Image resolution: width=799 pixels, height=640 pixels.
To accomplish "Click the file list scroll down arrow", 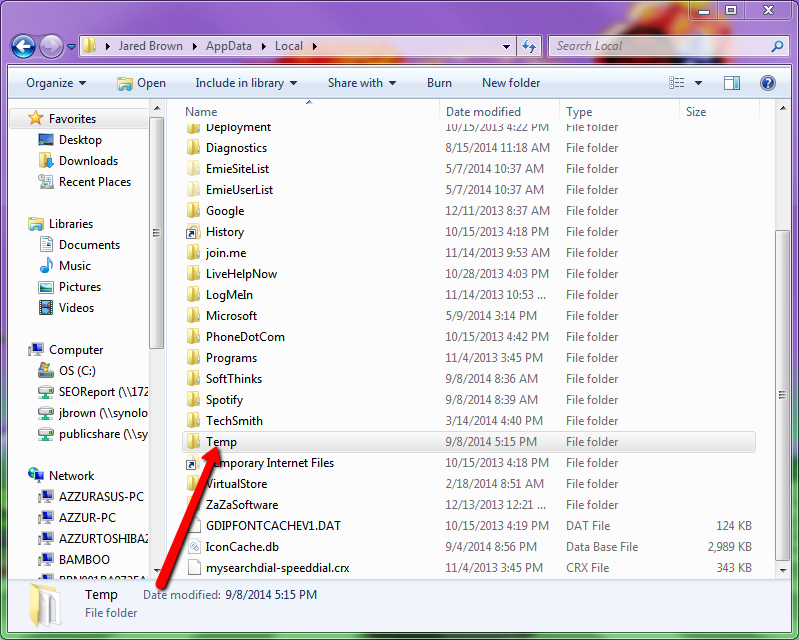I will click(x=783, y=570).
